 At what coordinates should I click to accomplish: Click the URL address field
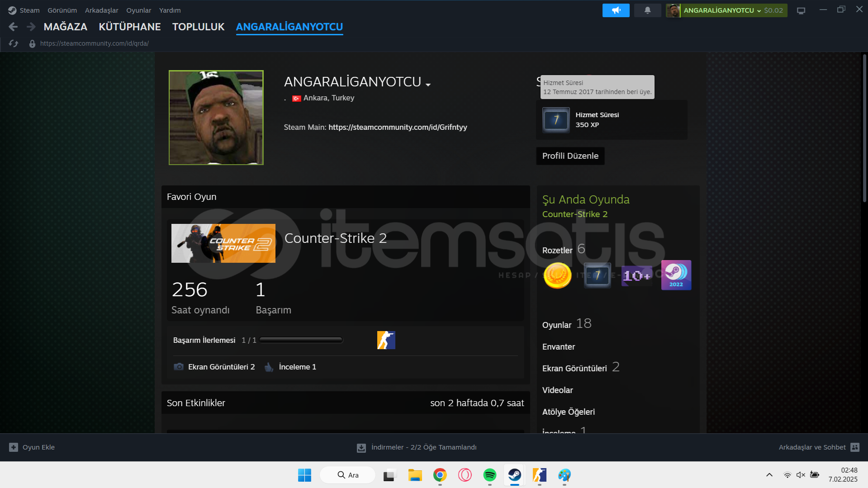tap(94, 43)
